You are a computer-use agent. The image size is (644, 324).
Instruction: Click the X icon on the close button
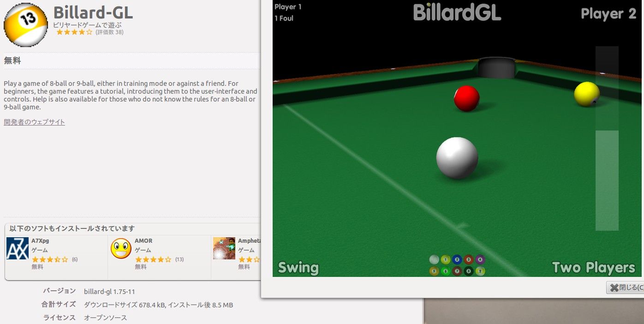pos(614,288)
